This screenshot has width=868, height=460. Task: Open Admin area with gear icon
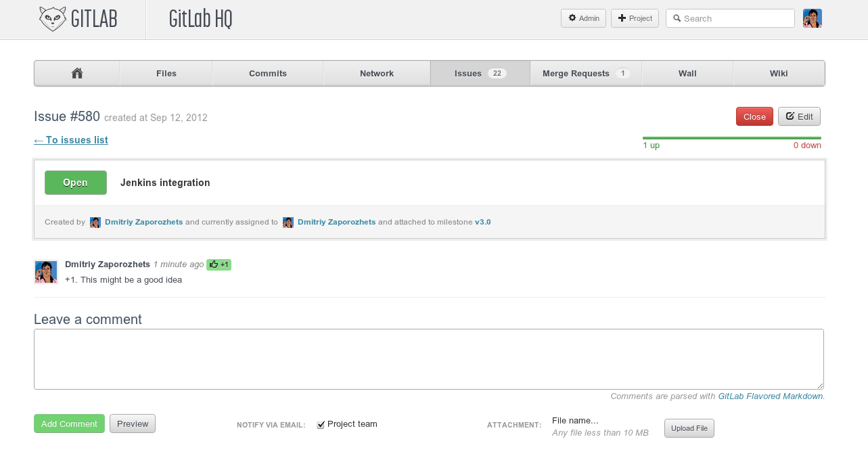pyautogui.click(x=583, y=18)
